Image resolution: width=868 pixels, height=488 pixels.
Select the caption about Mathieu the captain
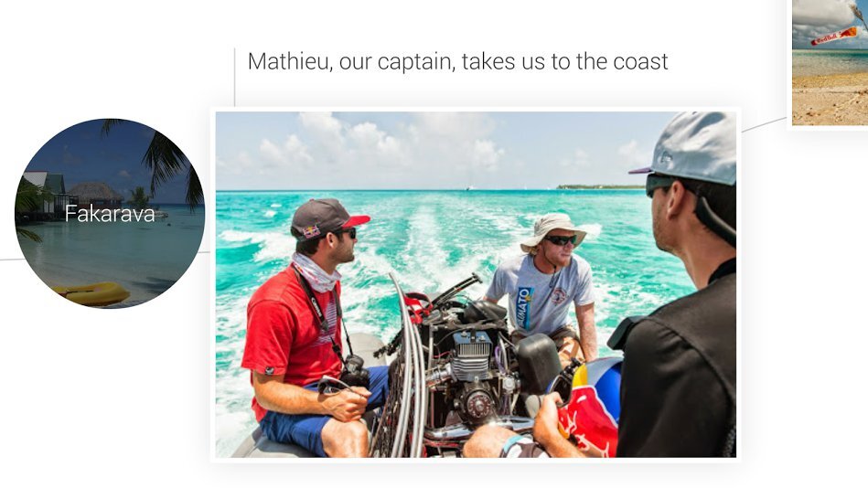click(458, 61)
